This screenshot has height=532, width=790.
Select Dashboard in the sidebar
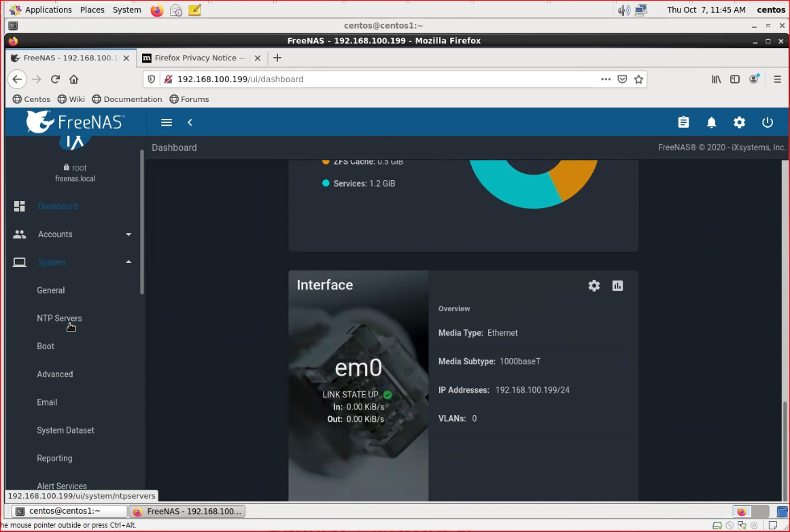pos(58,207)
